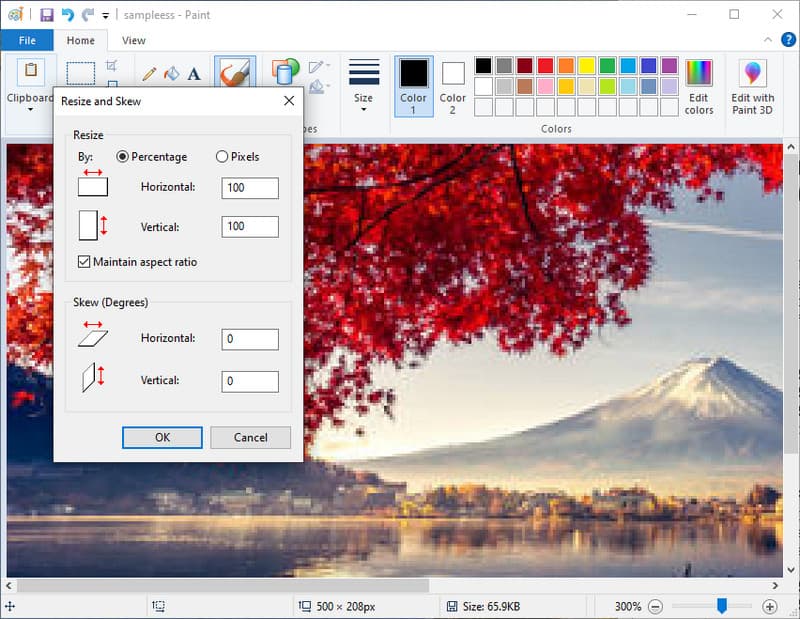Switch to the View tab

[133, 40]
